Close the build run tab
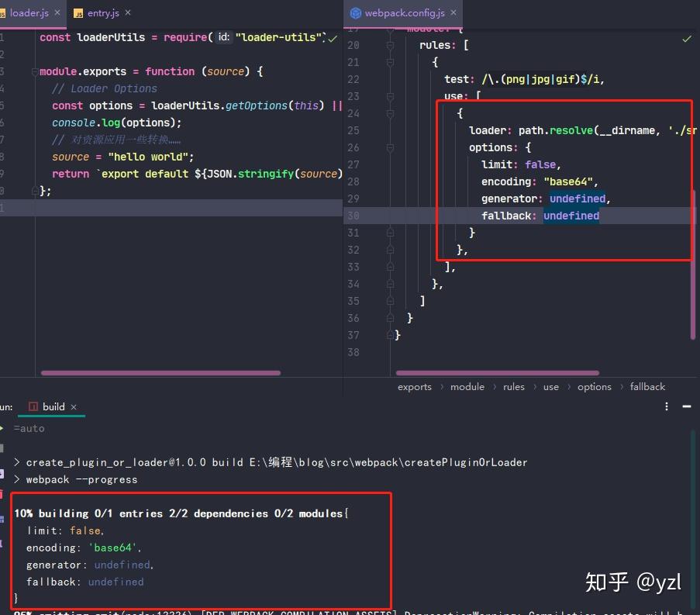 [74, 407]
